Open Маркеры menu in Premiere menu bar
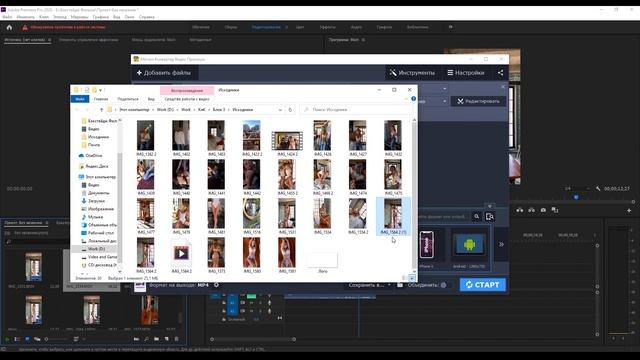Image resolution: width=640 pixels, height=360 pixels. [x=80, y=17]
